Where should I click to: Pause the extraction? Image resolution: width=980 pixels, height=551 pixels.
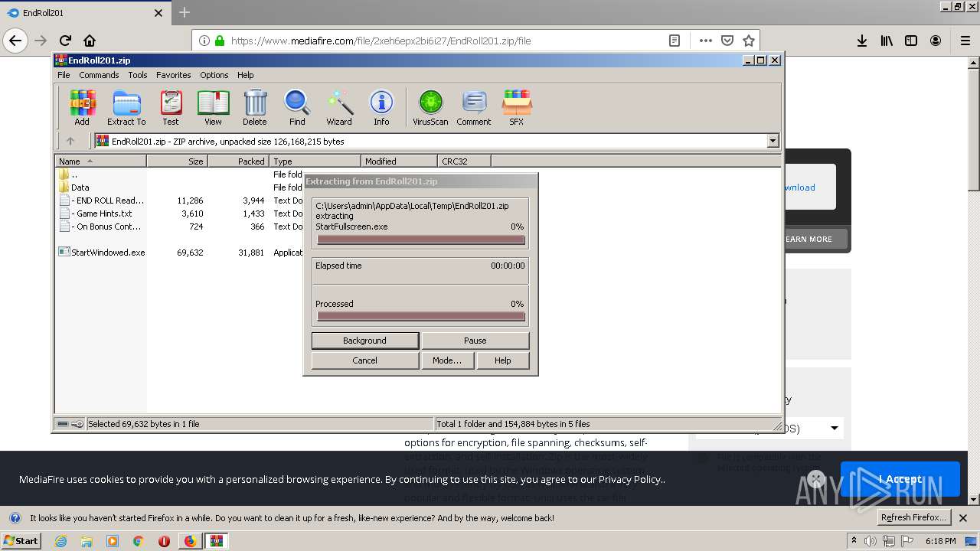point(475,341)
